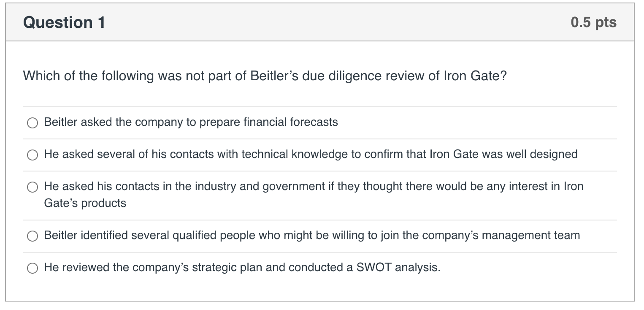This screenshot has width=644, height=310.
Task: Select the SWOT analysis answer option
Action: tap(32, 268)
